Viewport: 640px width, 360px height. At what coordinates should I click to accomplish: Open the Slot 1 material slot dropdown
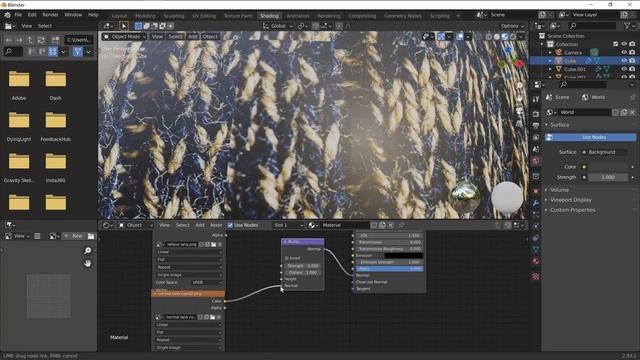[289, 225]
